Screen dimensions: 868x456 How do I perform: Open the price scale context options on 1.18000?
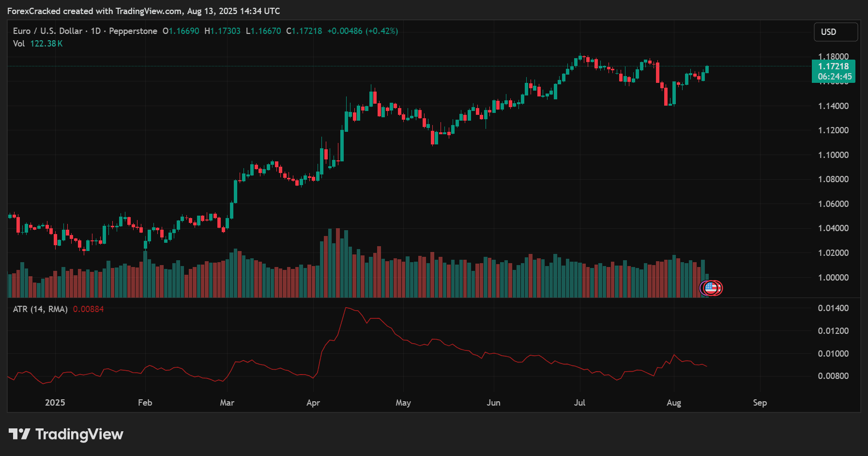point(834,55)
